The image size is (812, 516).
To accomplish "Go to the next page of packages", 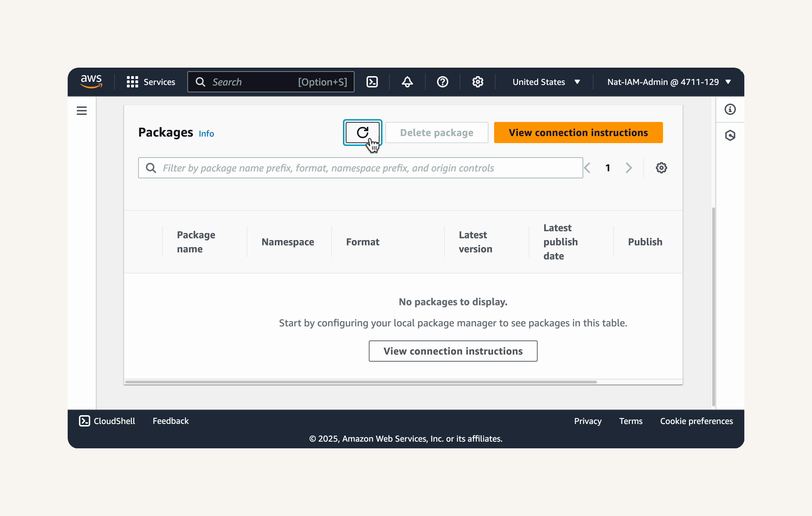I will 629,168.
